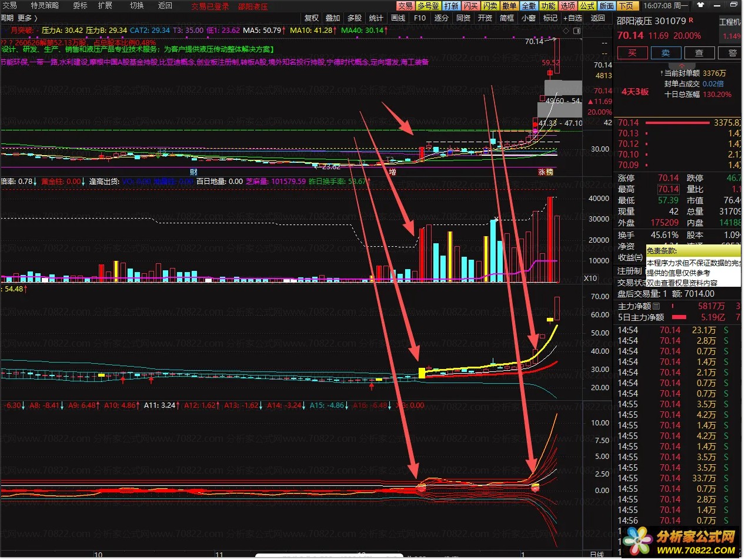This screenshot has height=560, width=745.
Task: Click the 增 marker below the K-line
Action: pyautogui.click(x=392, y=172)
